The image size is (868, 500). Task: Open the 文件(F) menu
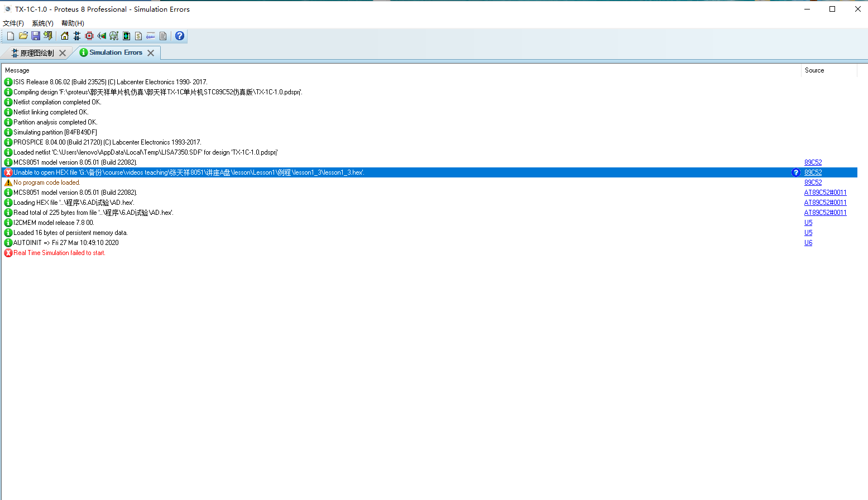click(13, 23)
